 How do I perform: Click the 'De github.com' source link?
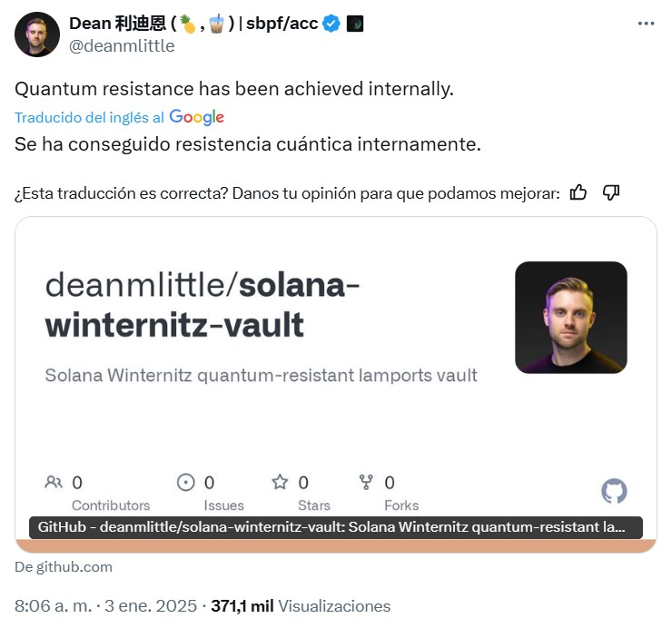coord(64,567)
